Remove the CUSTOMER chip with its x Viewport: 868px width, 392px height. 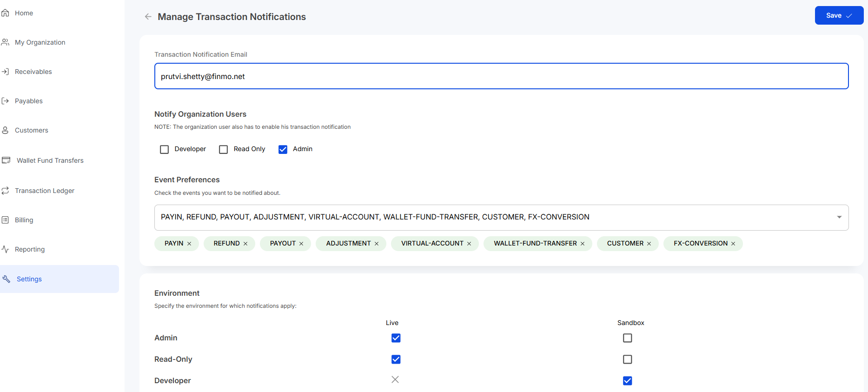point(649,244)
